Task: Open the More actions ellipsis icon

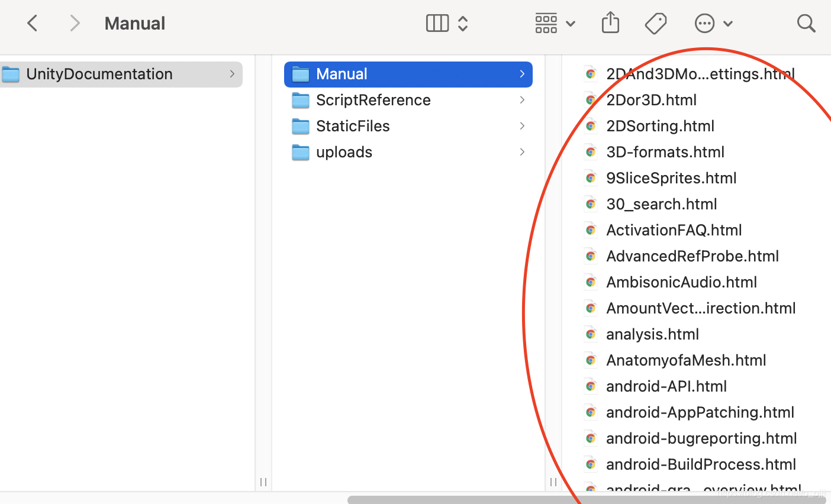Action: pos(704,24)
